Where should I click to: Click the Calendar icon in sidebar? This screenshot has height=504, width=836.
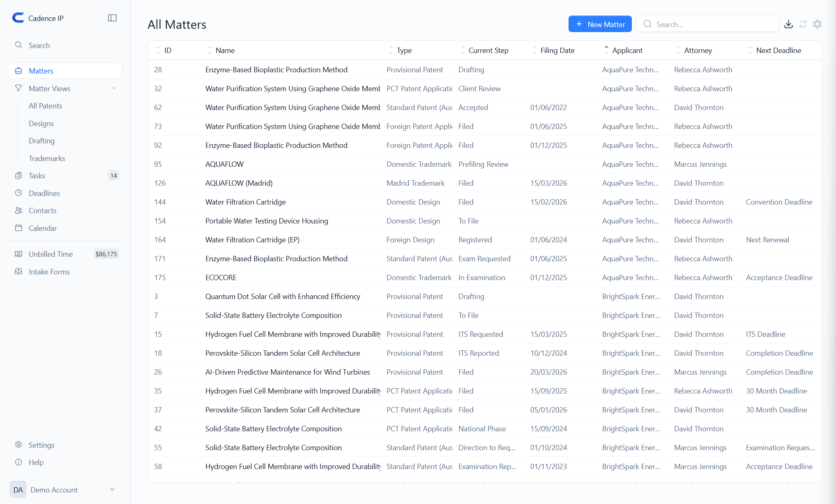(18, 228)
